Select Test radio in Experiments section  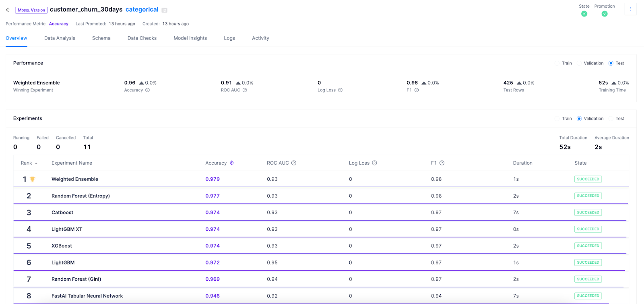coord(611,119)
